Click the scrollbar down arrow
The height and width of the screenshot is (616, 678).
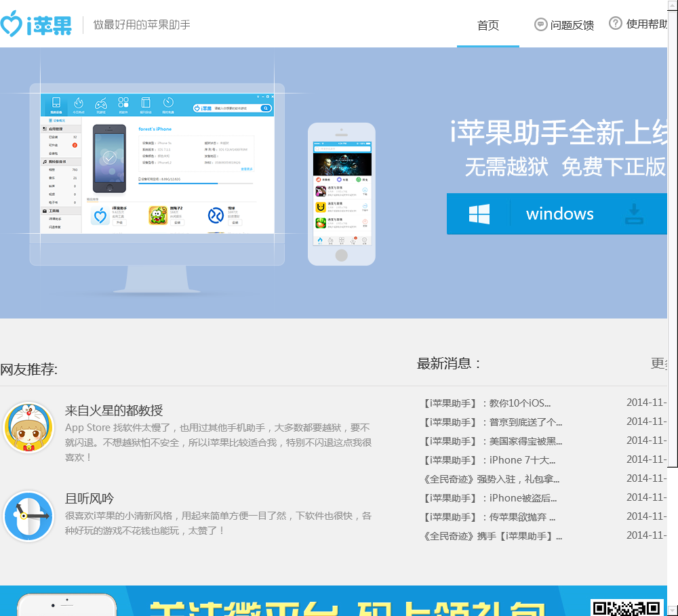point(673,611)
